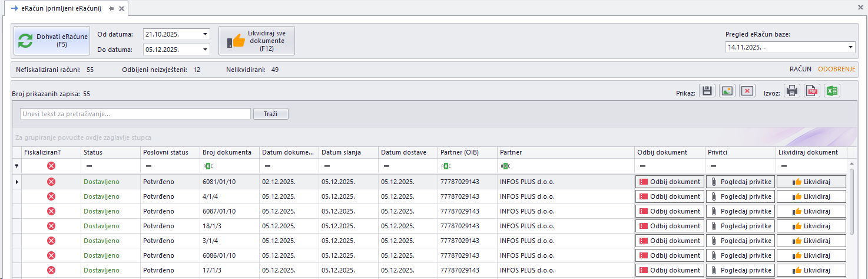
Task: Toggle the Fiskaliziran filter red X indicator
Action: click(x=51, y=166)
